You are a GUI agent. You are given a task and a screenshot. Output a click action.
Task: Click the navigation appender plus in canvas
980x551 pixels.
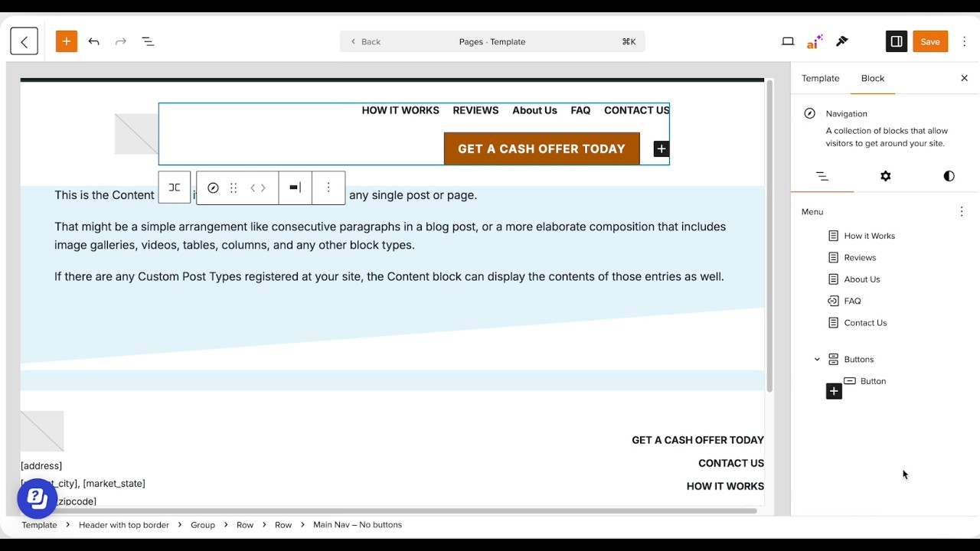coord(661,149)
